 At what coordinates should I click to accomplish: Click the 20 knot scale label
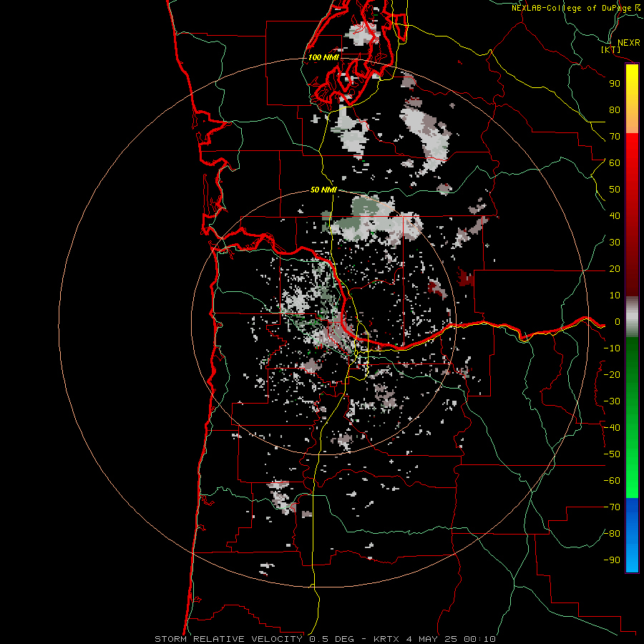[615, 269]
